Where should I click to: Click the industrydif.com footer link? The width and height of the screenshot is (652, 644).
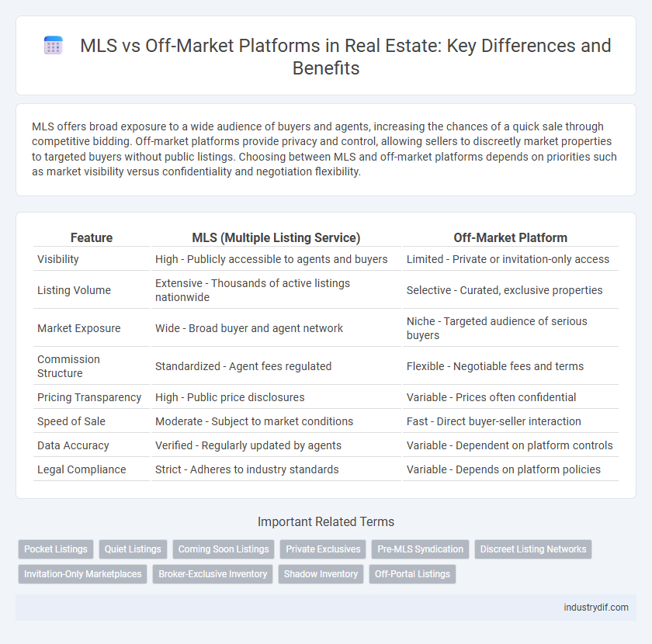coord(596,608)
